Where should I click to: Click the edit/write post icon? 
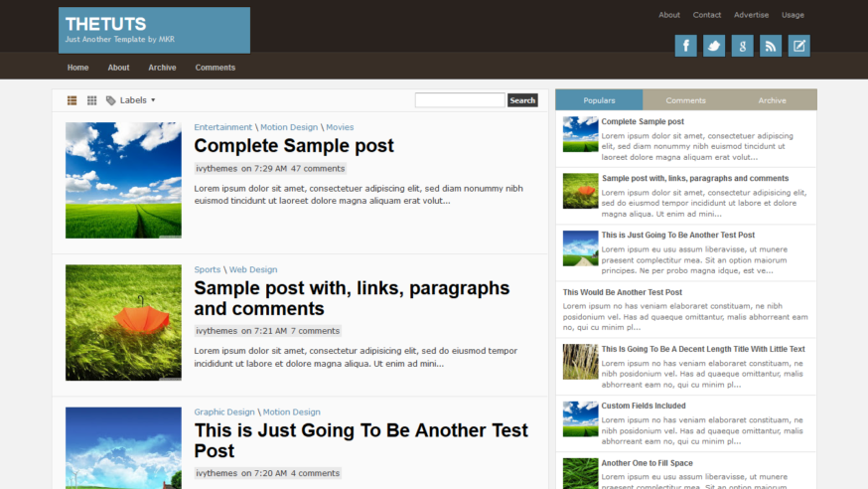tap(798, 46)
